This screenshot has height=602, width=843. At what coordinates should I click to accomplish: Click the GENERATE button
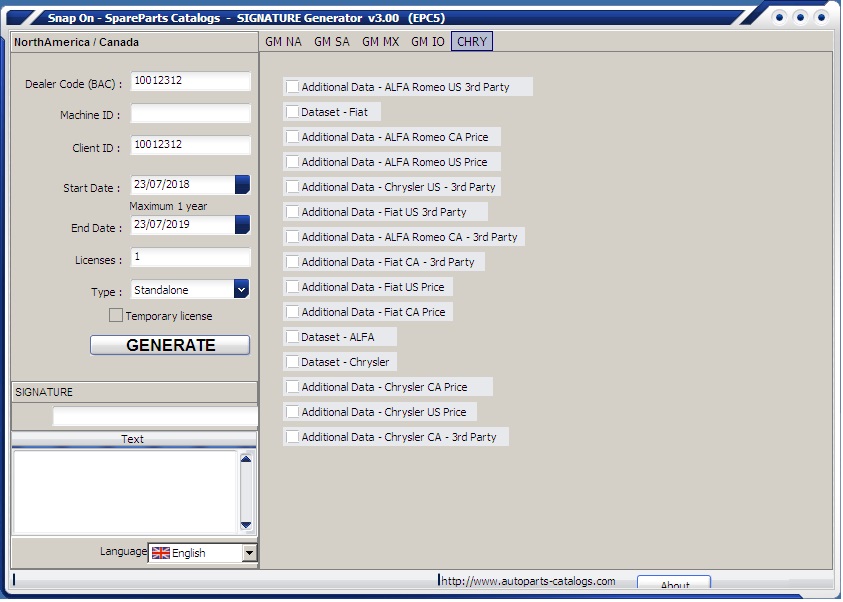point(170,345)
